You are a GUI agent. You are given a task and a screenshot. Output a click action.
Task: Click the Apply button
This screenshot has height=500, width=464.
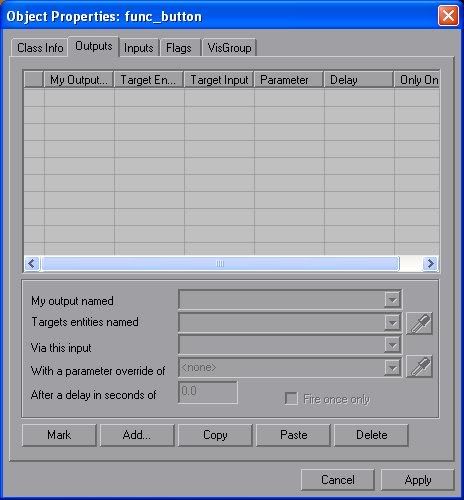coord(418,480)
